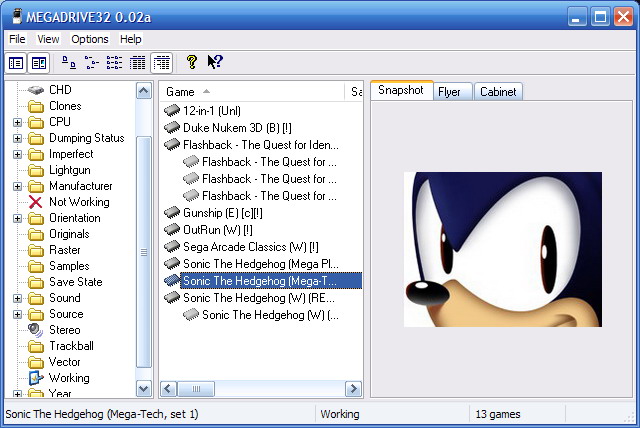The height and width of the screenshot is (428, 640).
Task: Open About via yellow question mark icon
Action: point(191,62)
